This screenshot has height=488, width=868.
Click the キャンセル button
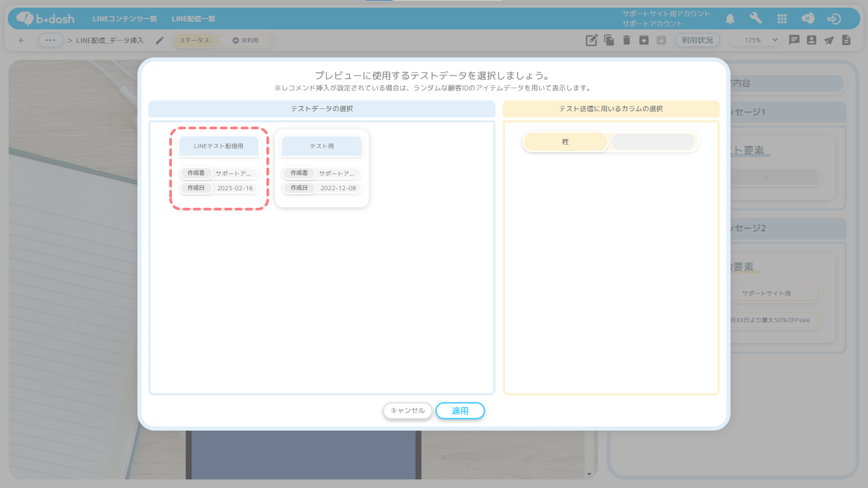(x=407, y=410)
